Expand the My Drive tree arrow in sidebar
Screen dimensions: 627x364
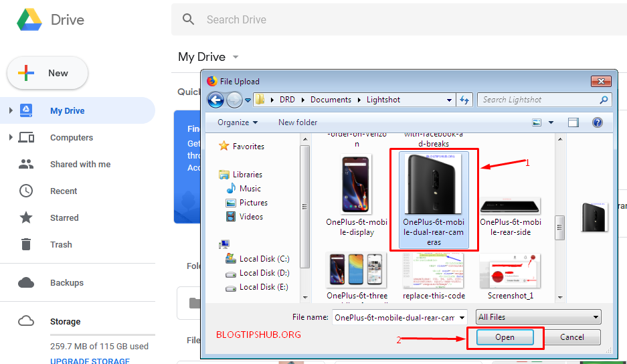[11, 110]
